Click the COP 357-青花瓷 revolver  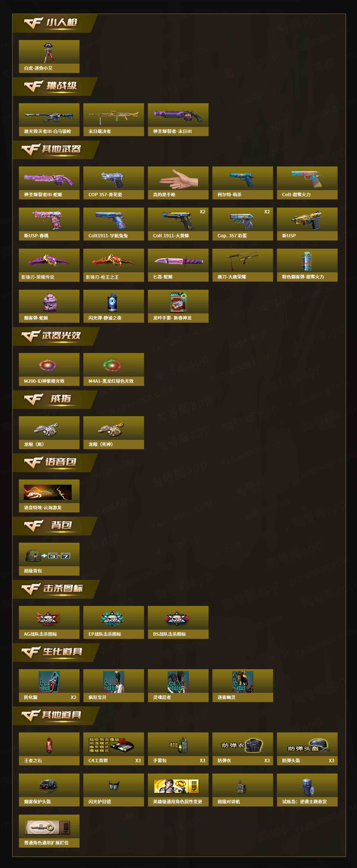[113, 183]
